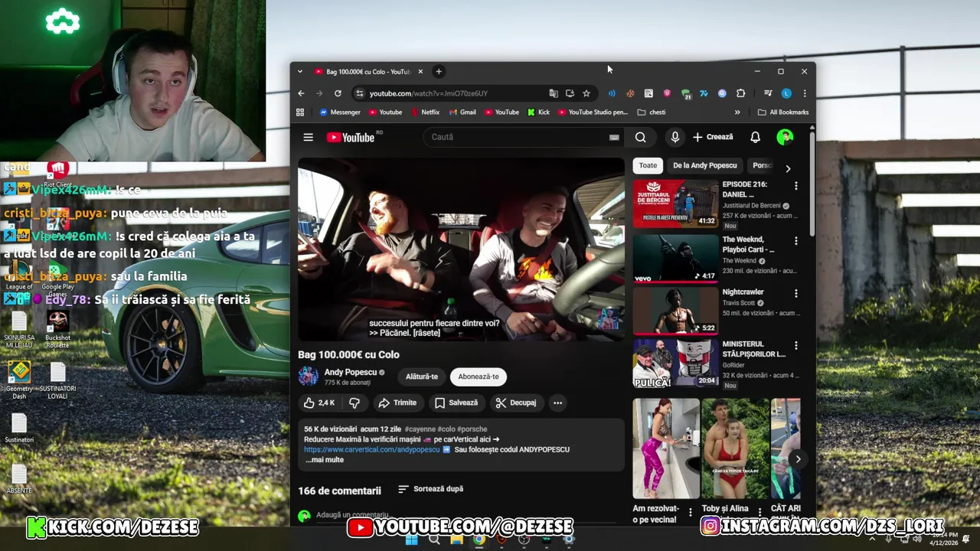Open the Messenger bookmark
Viewport: 980px width, 551px height.
(339, 112)
